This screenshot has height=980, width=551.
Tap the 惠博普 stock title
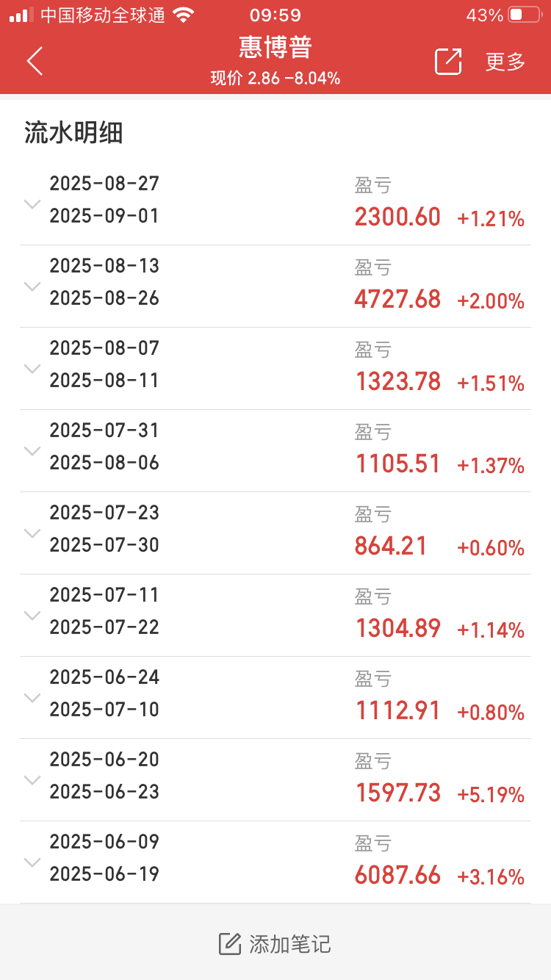tap(275, 47)
